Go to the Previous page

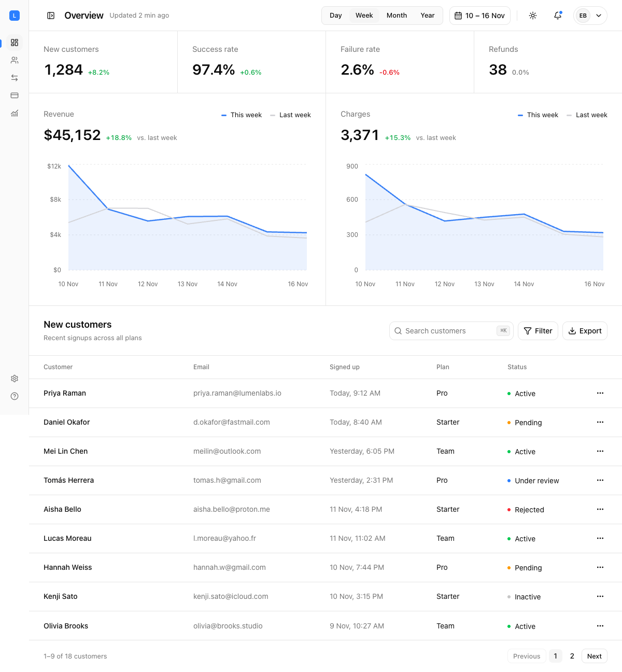[527, 656]
